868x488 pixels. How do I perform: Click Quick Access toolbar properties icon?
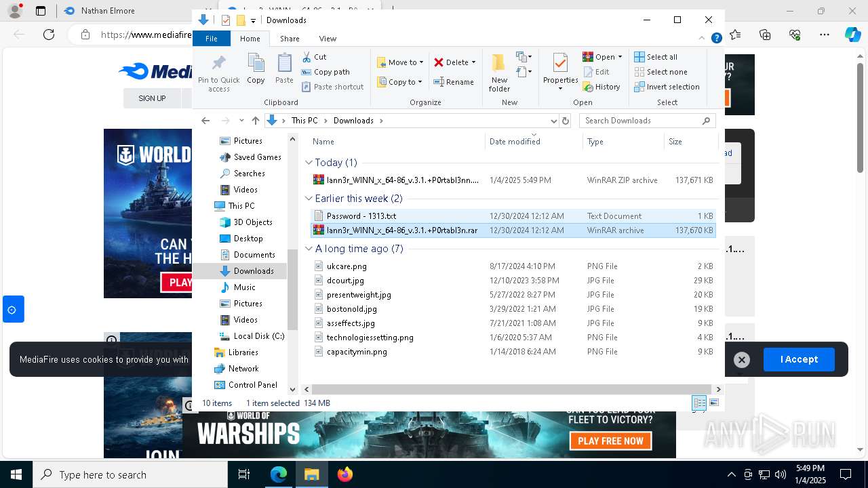(x=226, y=20)
